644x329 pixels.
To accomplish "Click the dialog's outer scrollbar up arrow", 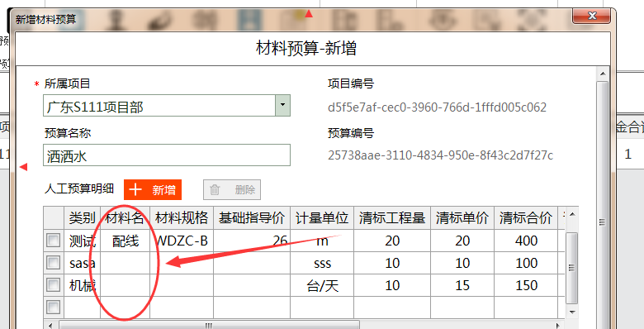I will coord(603,74).
